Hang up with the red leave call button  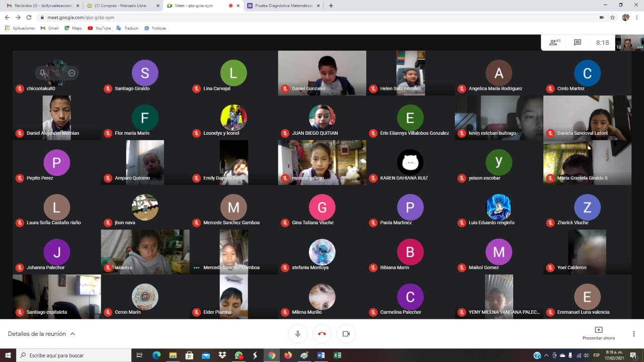click(322, 334)
